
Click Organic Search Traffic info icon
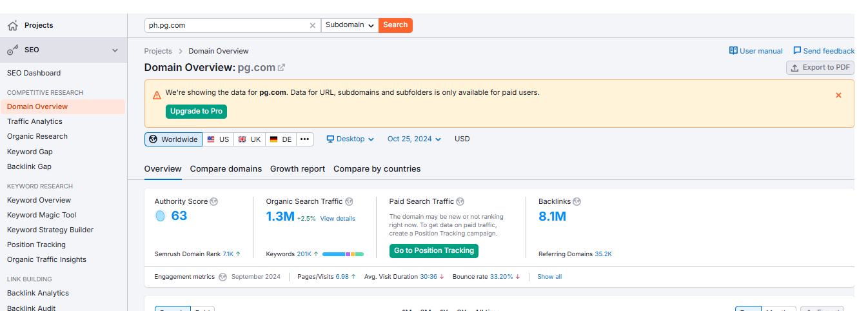pyautogui.click(x=349, y=202)
